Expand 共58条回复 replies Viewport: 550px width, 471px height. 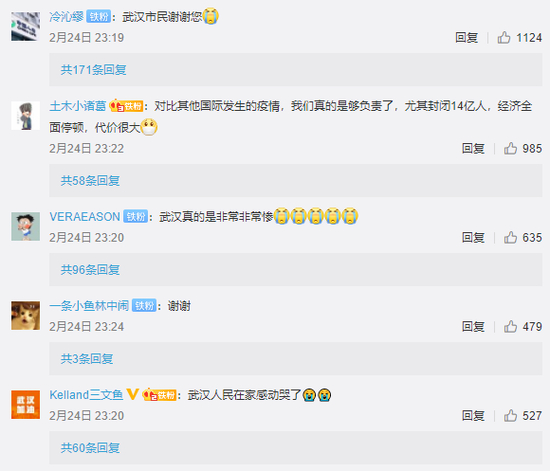90,181
